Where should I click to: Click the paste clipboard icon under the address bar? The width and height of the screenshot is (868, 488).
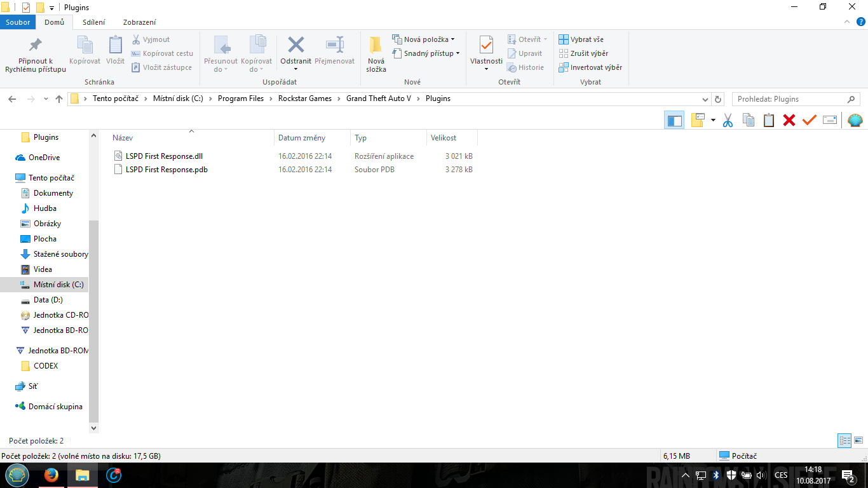[x=769, y=120]
